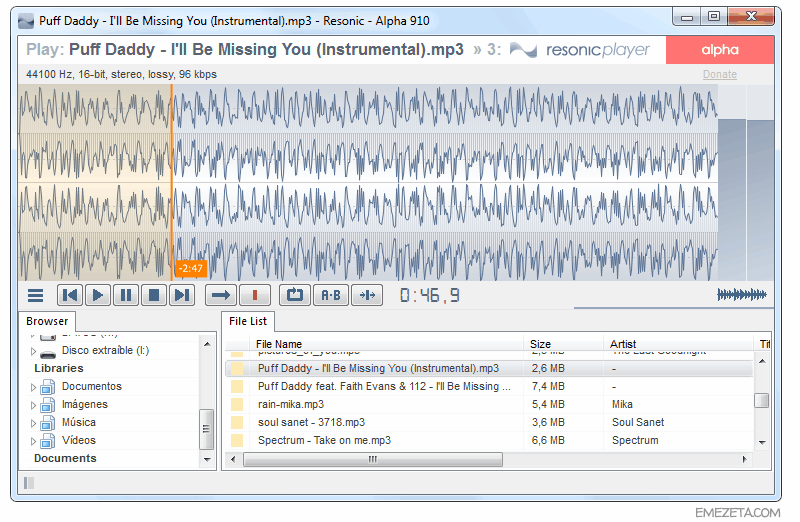
Task: Click color tag of Spectrum - Take on me.mp3
Action: pos(237,440)
